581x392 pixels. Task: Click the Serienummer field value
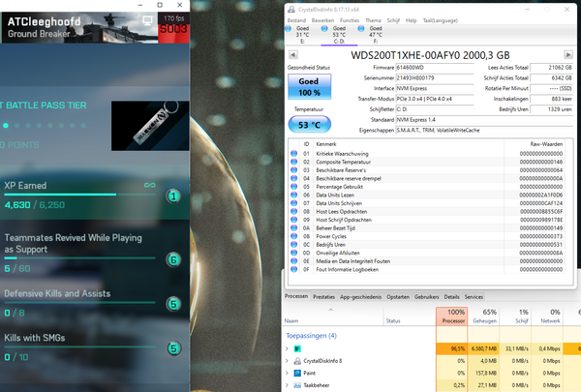435,78
